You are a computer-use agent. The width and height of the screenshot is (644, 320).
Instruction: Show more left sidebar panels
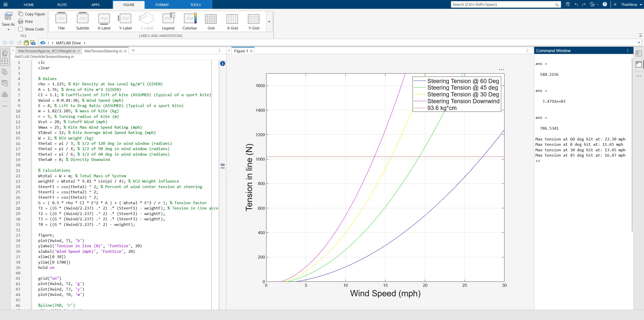tap(5, 106)
